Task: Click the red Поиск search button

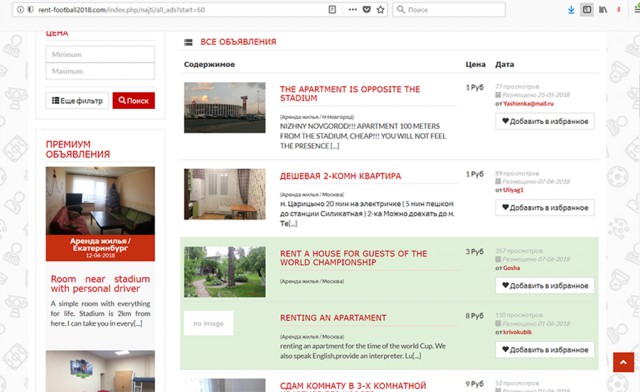Action: (x=133, y=100)
